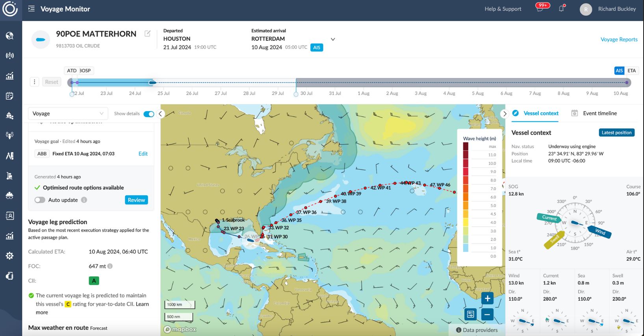Open the alert signal sidebar icon
Screen dimensions: 644x336
(x=10, y=56)
